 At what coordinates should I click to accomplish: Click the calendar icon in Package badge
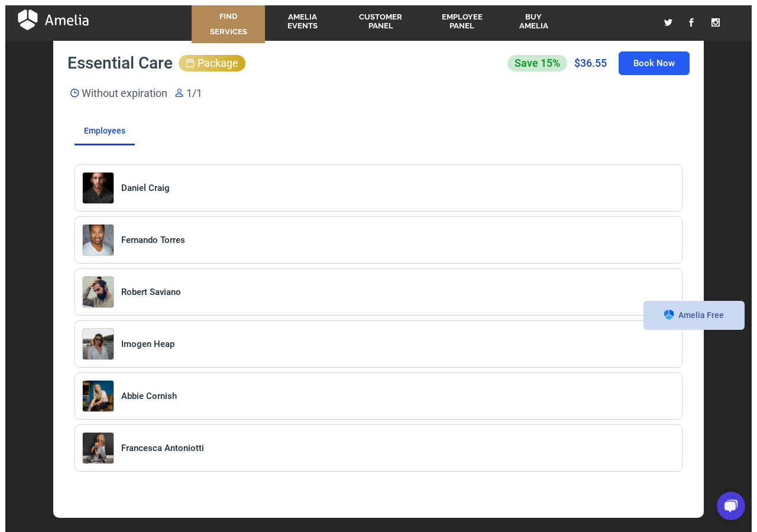click(190, 63)
